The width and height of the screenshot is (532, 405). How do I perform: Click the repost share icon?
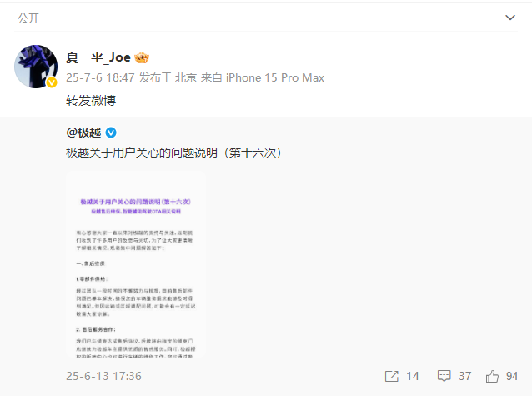click(x=392, y=376)
